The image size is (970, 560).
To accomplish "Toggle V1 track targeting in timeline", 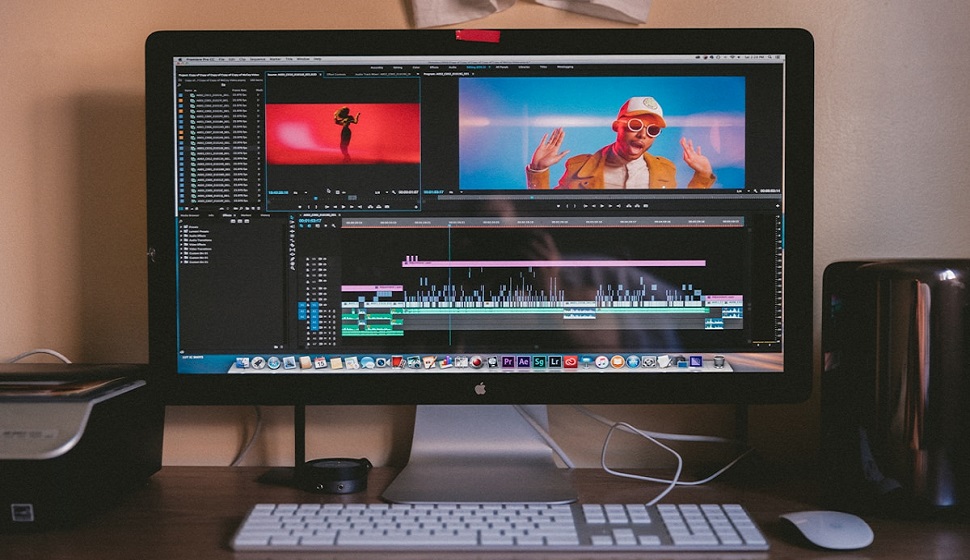I will click(314, 305).
